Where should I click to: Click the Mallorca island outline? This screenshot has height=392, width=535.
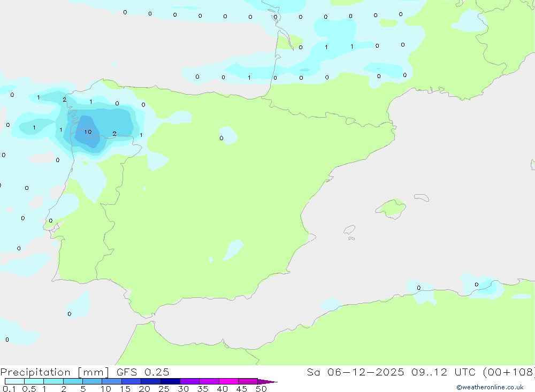click(x=391, y=209)
